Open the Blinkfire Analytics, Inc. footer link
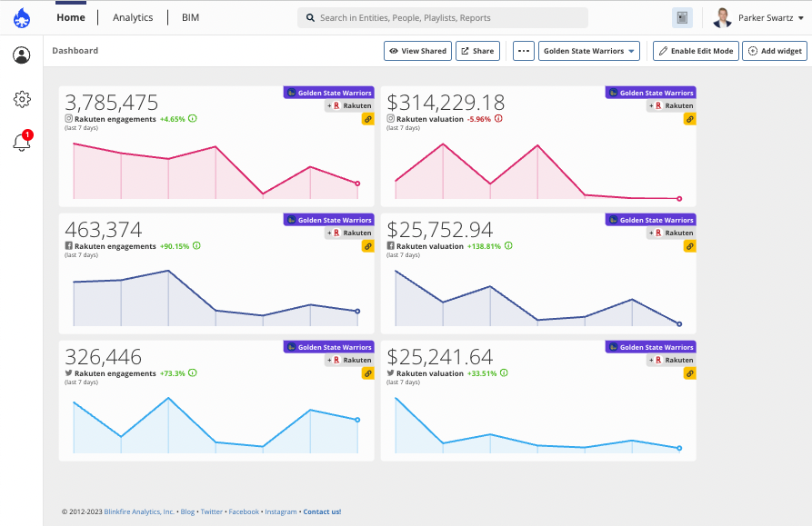Viewport: 812px width, 526px height. point(139,511)
